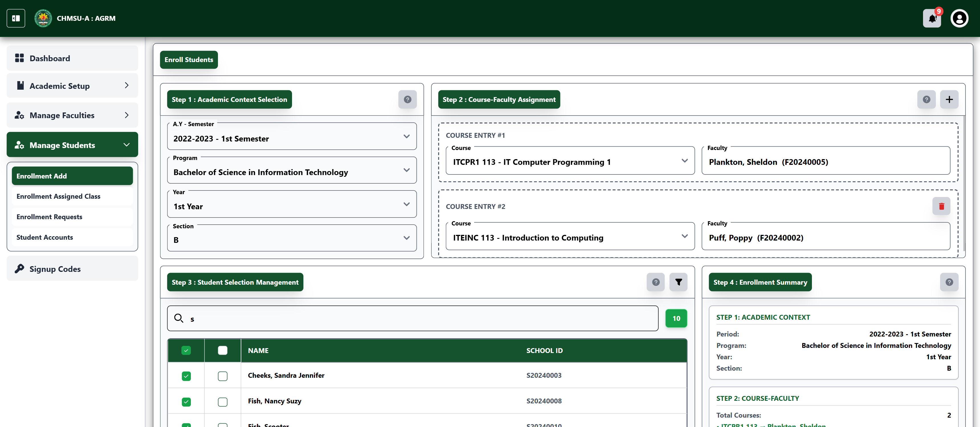Click Step 4 Enrollment Summary label
Screen dimensions: 980x427
[760, 282]
